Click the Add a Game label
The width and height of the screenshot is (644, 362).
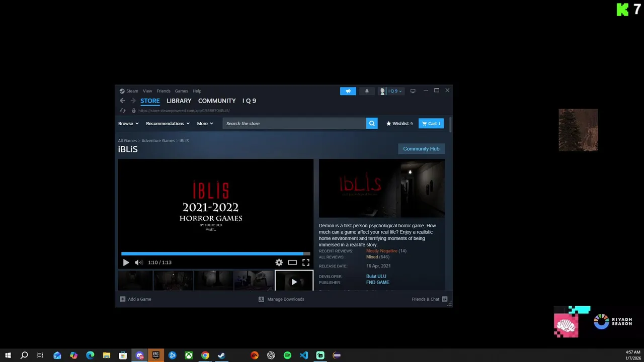(x=139, y=299)
